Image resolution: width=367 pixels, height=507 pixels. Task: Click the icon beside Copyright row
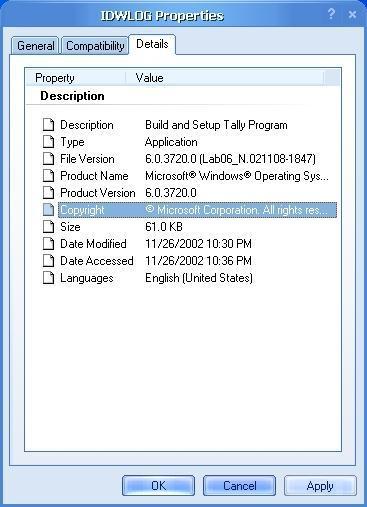point(49,210)
